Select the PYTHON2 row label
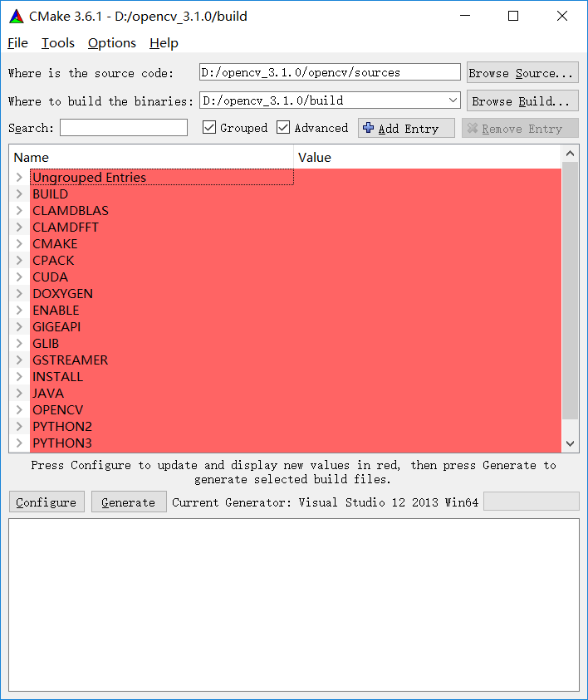Screen dimensions: 588x700 [62, 426]
